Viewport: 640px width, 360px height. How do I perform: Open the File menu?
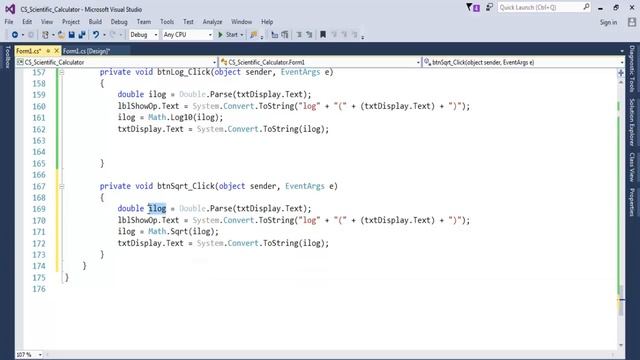click(x=9, y=22)
